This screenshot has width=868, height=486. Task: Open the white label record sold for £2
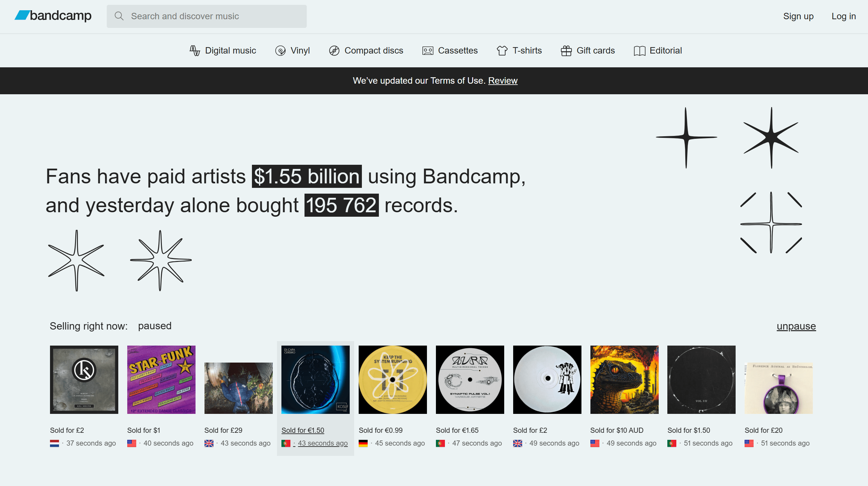[x=547, y=380]
